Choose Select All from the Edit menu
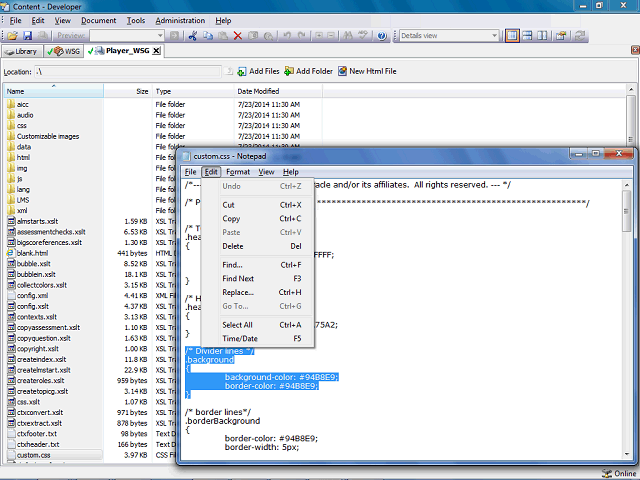This screenshot has height=480, width=640. 262,325
